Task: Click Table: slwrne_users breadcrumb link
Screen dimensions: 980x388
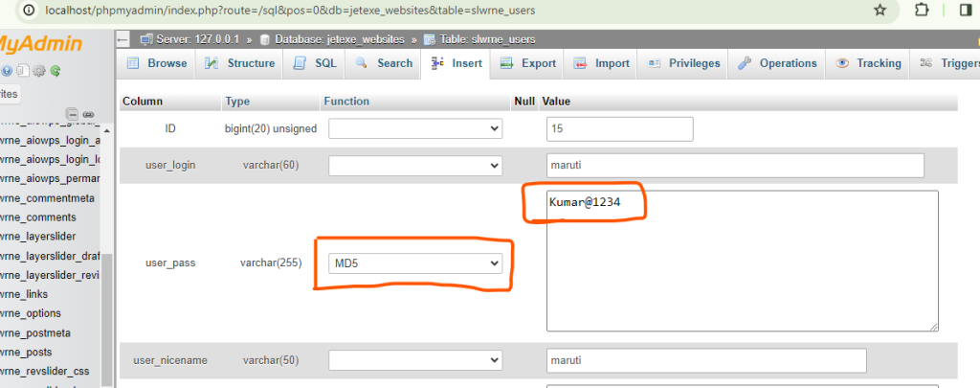Action: click(487, 39)
